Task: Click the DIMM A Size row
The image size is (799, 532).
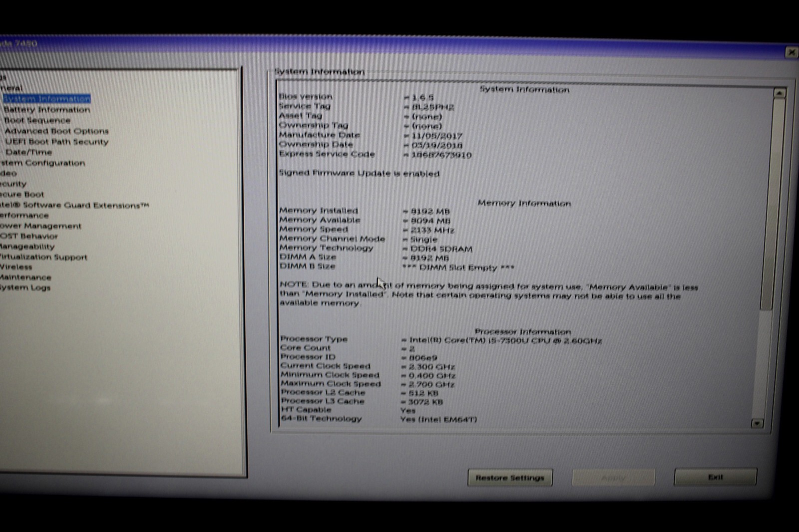Action: coord(364,258)
